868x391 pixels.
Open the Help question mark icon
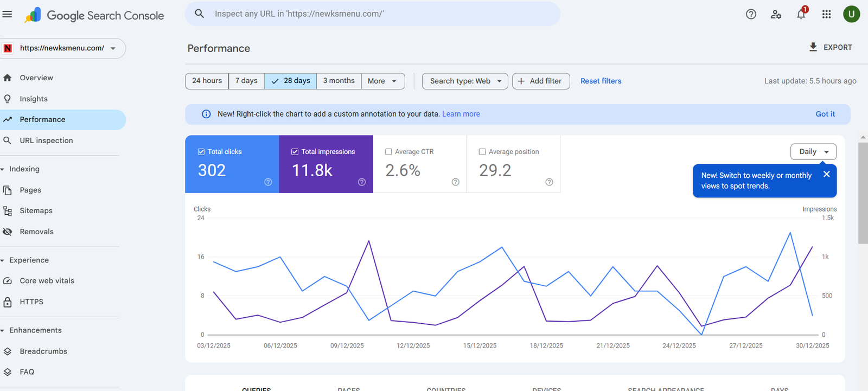[751, 15]
